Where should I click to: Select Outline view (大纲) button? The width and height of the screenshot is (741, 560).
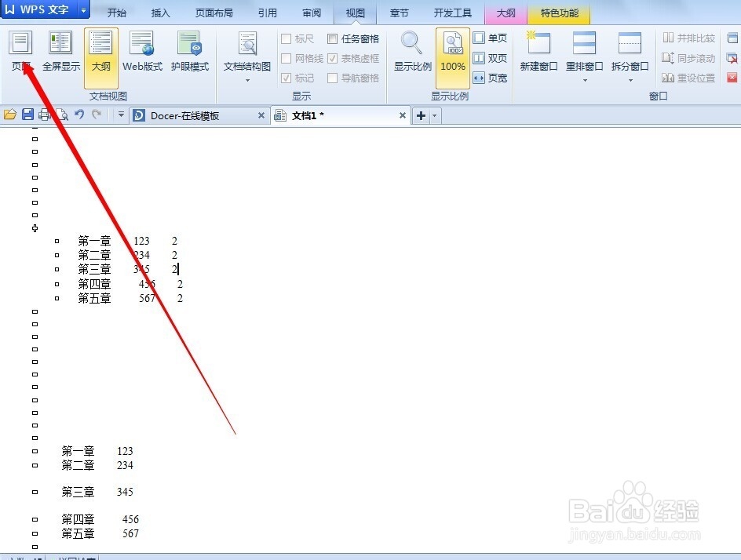100,57
